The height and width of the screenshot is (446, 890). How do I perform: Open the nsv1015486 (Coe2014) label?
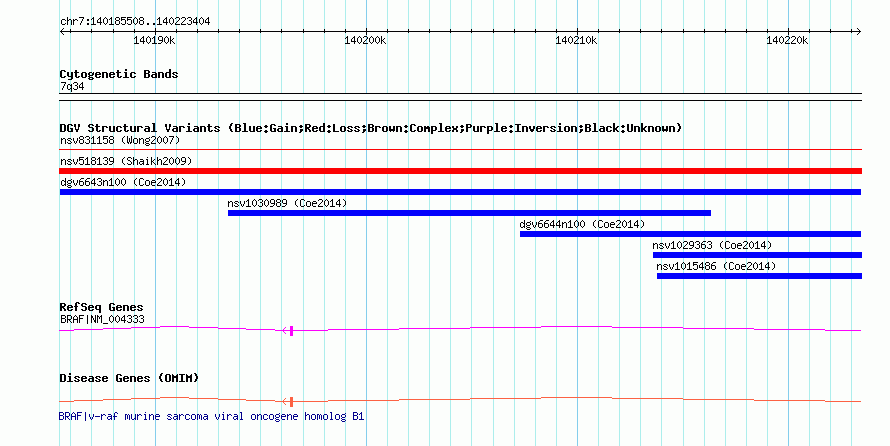tap(716, 266)
